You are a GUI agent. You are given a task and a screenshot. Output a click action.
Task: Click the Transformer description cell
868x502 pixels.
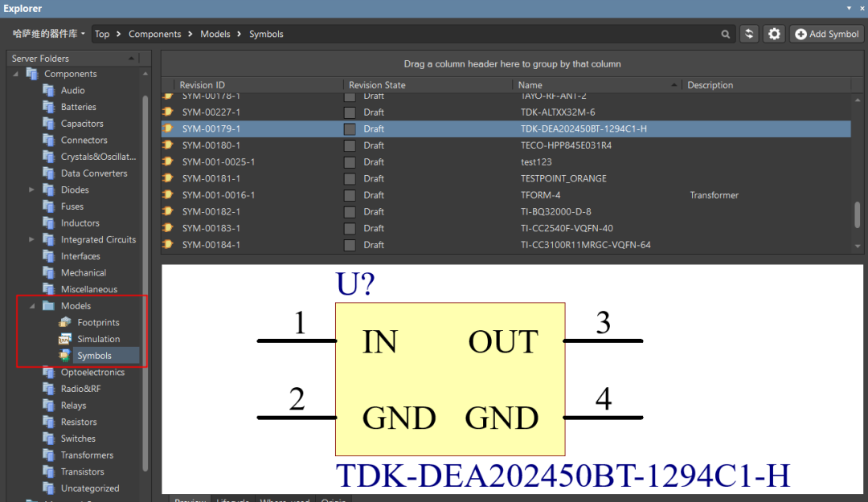click(714, 195)
